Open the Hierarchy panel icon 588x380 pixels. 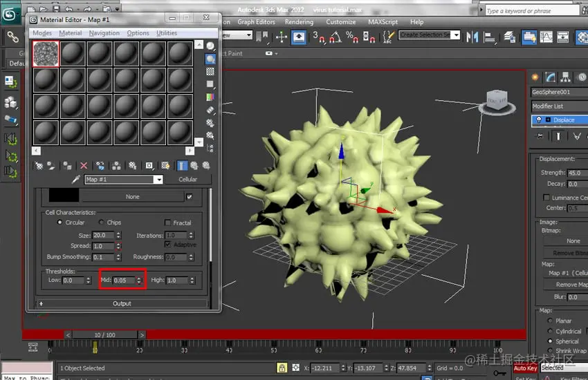pos(565,77)
